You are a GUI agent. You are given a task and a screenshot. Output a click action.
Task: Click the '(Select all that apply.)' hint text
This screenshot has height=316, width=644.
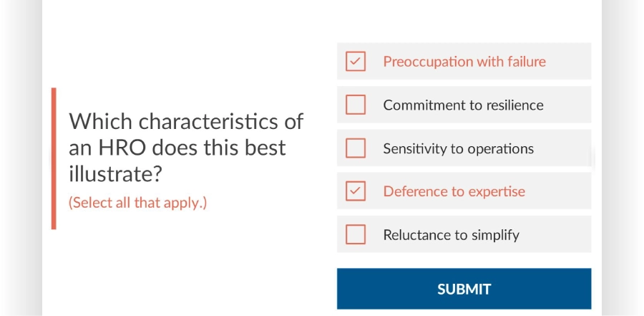click(137, 203)
